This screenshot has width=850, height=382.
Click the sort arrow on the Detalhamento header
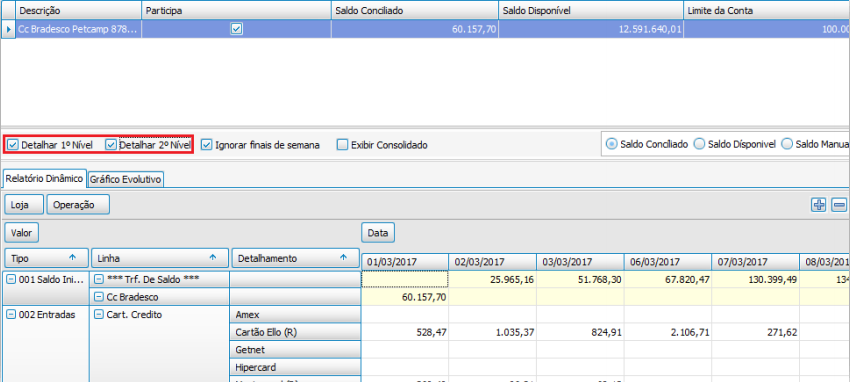[343, 258]
